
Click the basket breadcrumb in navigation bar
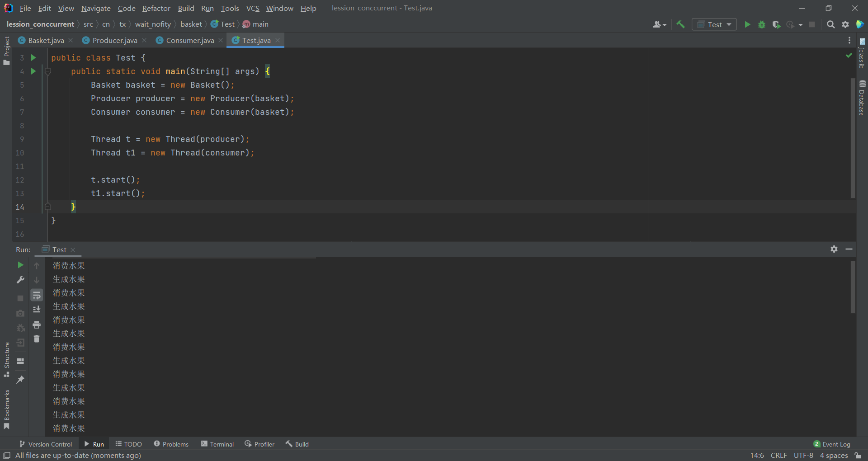[x=191, y=24]
